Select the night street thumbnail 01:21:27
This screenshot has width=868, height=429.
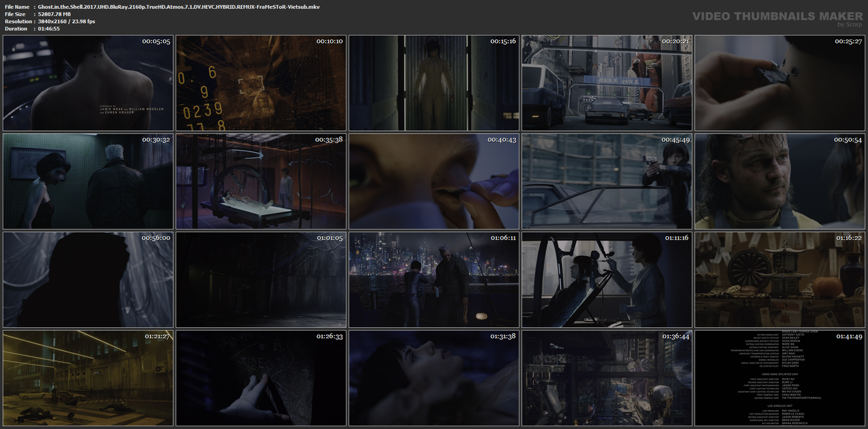click(88, 378)
